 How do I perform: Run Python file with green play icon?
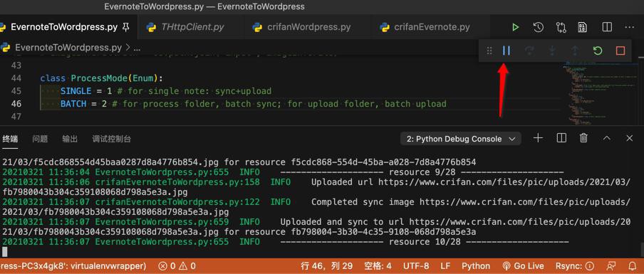(515, 28)
